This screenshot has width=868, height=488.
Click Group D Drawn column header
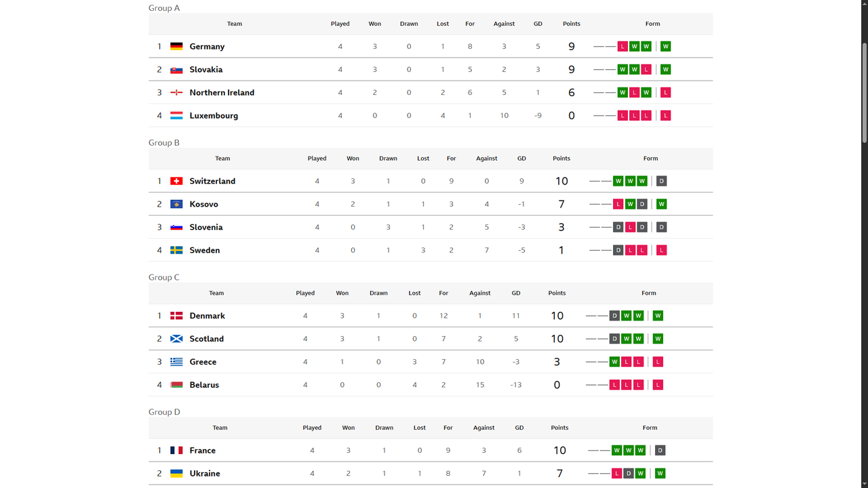pos(384,428)
